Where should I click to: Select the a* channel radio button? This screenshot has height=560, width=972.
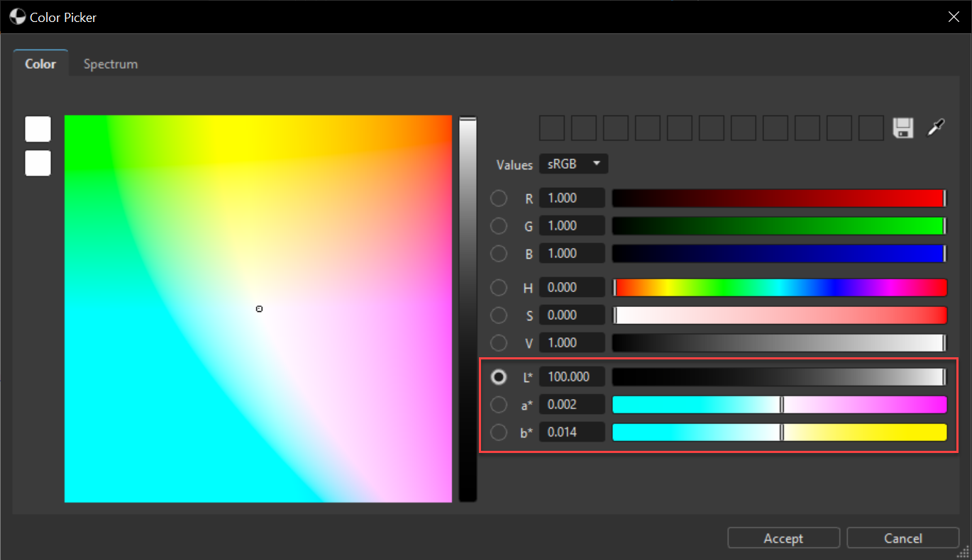pos(499,404)
